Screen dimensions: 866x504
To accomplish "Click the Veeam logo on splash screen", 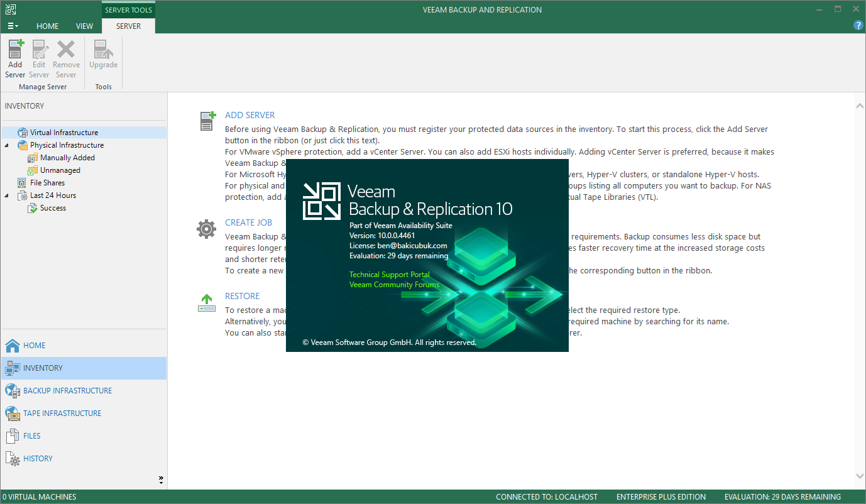I will [322, 201].
